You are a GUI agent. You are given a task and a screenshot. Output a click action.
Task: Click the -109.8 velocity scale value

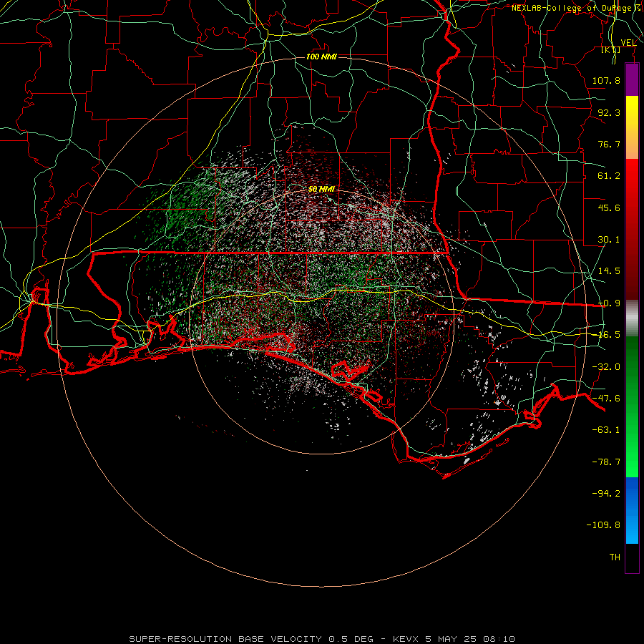click(x=603, y=525)
